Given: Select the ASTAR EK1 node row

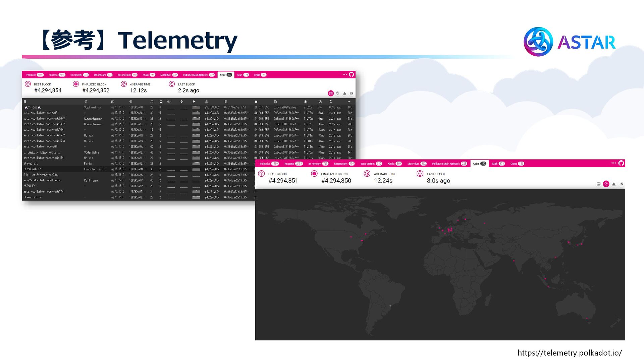Looking at the screenshot, I should (x=139, y=186).
